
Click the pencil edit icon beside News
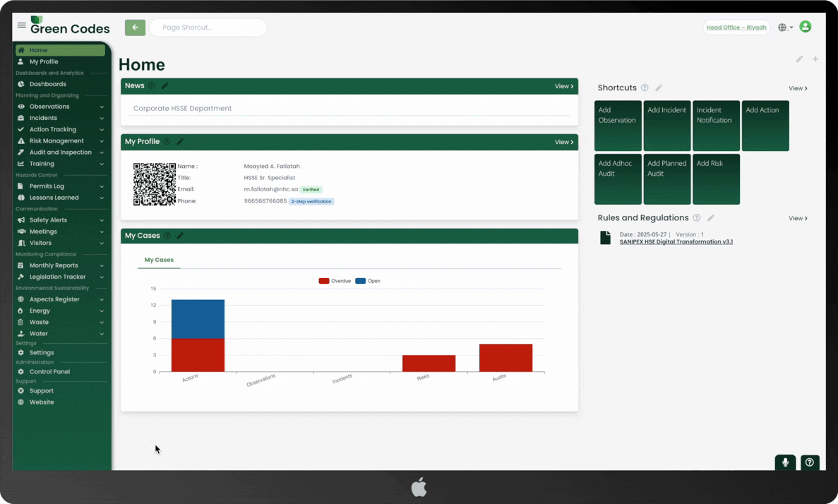click(164, 86)
